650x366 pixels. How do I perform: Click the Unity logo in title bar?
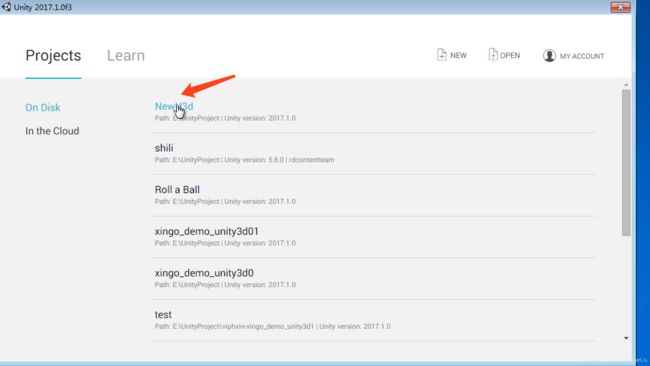coord(6,7)
